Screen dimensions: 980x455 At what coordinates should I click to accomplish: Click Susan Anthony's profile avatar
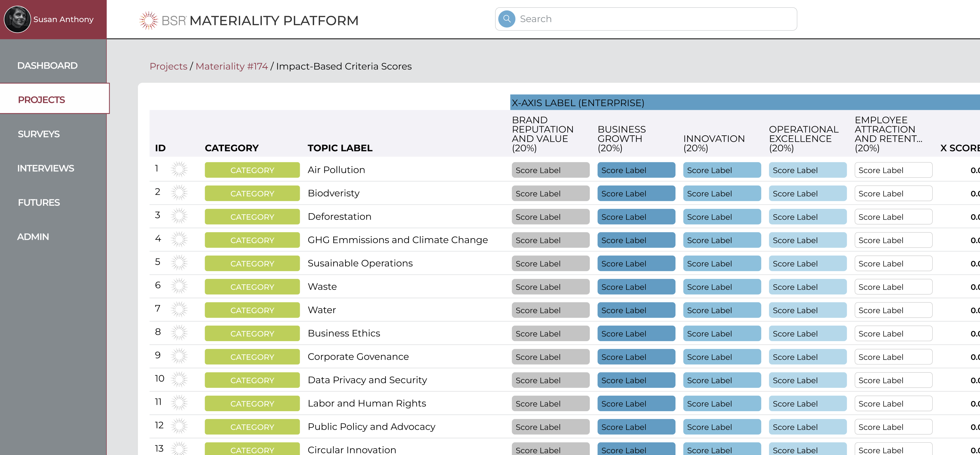[x=17, y=19]
